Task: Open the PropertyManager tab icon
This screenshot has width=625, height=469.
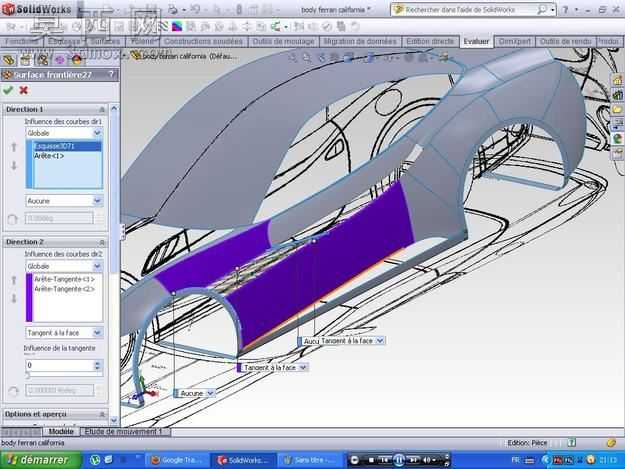Action: tap(26, 60)
